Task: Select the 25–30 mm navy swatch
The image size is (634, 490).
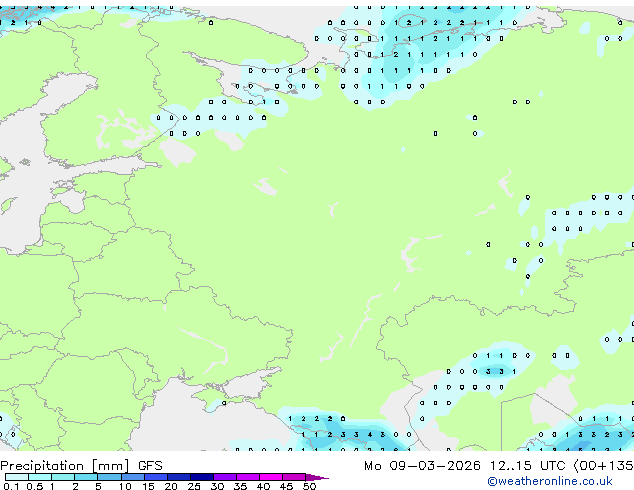Action: coord(202,477)
